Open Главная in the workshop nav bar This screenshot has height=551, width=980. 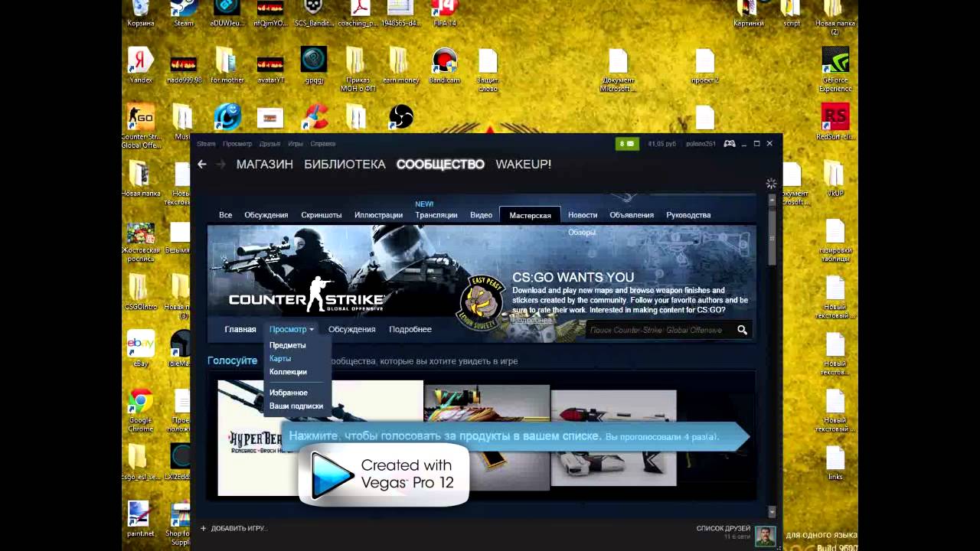tap(240, 329)
